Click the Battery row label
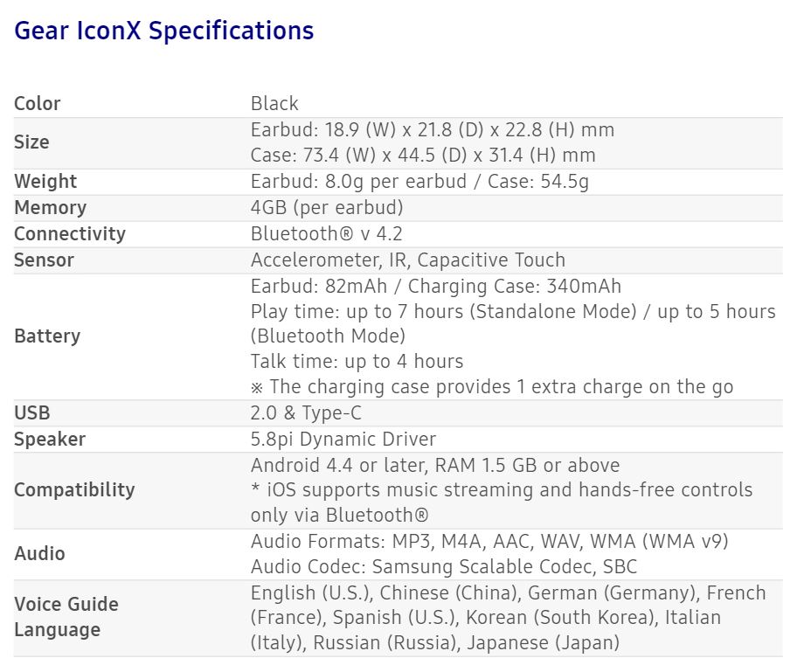The width and height of the screenshot is (811, 672). point(47,336)
